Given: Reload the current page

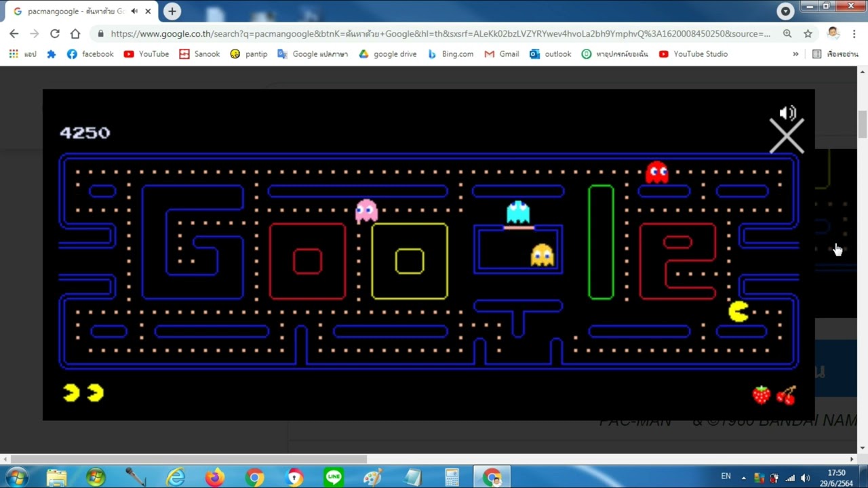Looking at the screenshot, I should tap(55, 33).
